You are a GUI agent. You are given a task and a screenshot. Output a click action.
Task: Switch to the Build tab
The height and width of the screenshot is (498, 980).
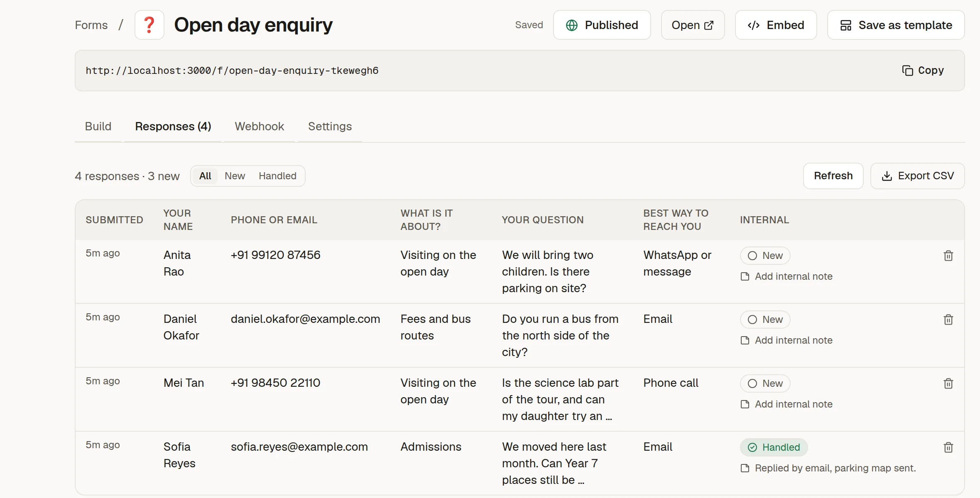[x=98, y=126]
